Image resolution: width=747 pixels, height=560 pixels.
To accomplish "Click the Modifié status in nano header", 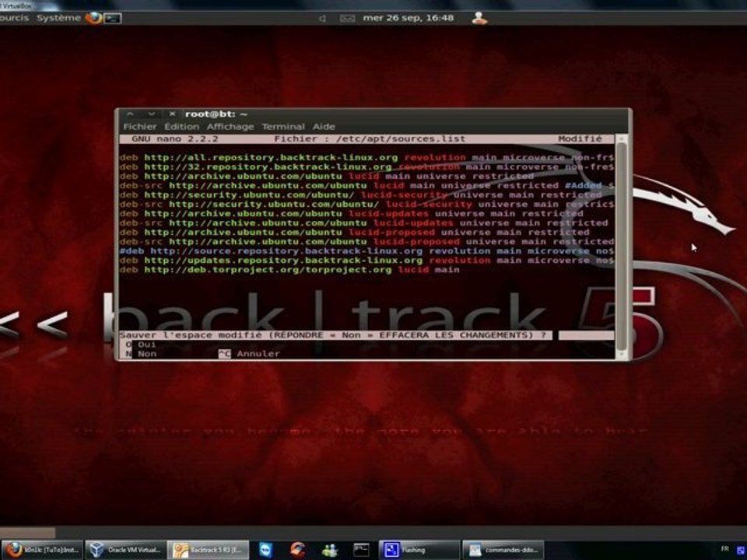I will coord(580,139).
